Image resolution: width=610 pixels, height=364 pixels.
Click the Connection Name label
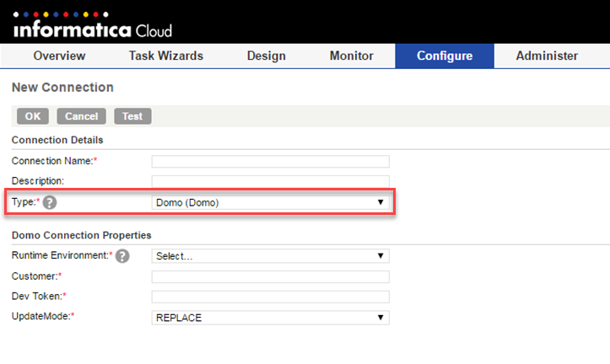pyautogui.click(x=54, y=161)
